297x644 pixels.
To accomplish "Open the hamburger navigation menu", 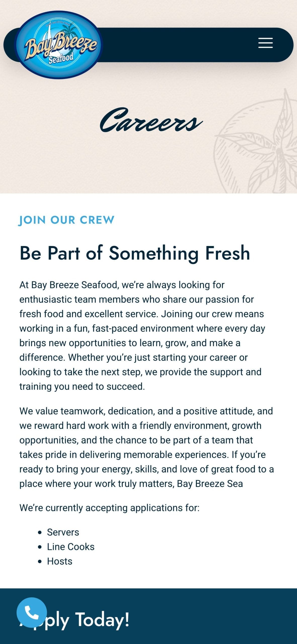I will pos(265,43).
